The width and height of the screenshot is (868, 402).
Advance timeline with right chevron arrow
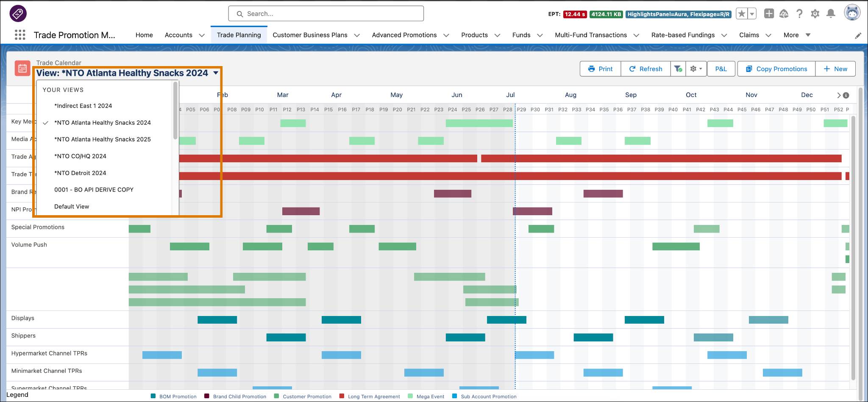pos(839,95)
